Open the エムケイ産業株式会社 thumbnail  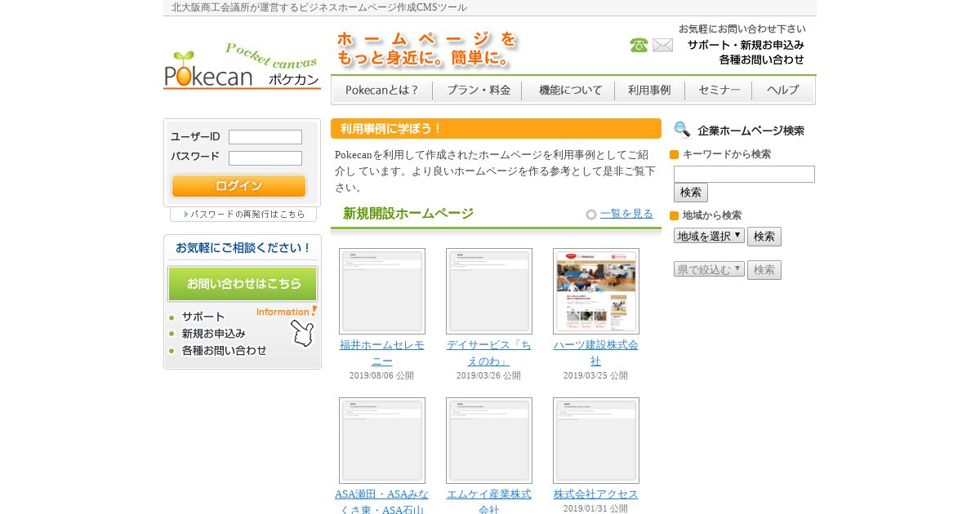pyautogui.click(x=489, y=441)
